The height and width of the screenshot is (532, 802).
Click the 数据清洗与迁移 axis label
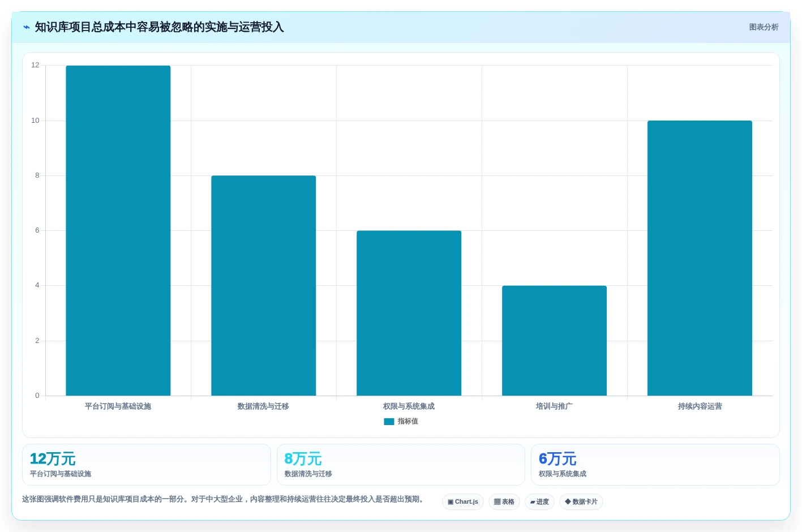264,406
